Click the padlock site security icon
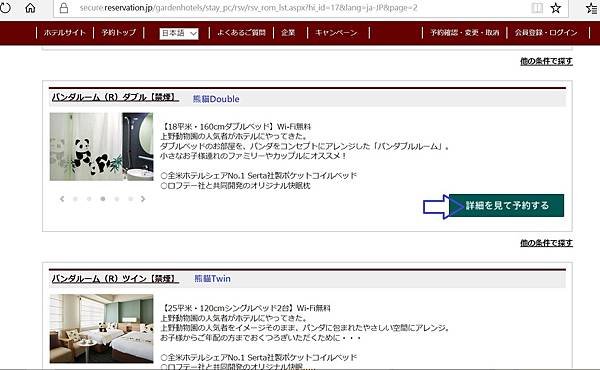This screenshot has height=370, width=600. coord(64,8)
